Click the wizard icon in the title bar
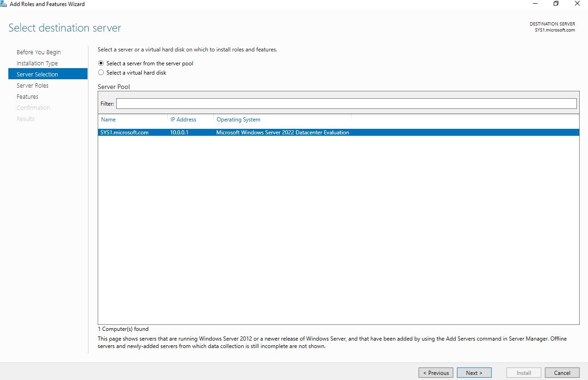 tap(4, 4)
